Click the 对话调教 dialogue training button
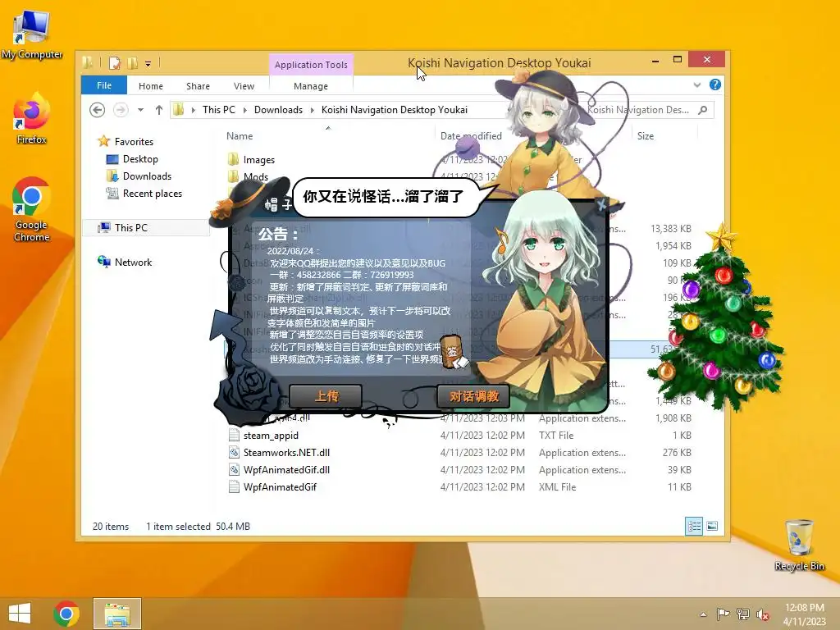Screen dimensions: 840x630 pos(473,396)
